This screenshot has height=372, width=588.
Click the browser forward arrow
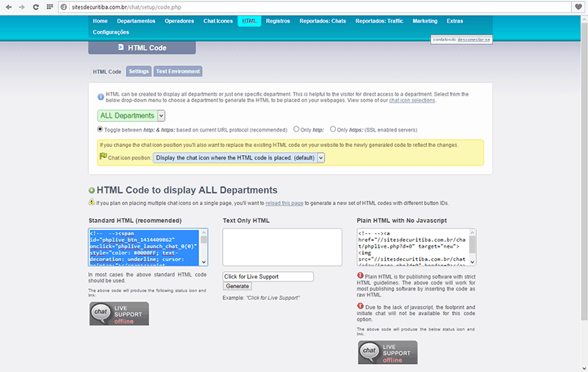22,7
